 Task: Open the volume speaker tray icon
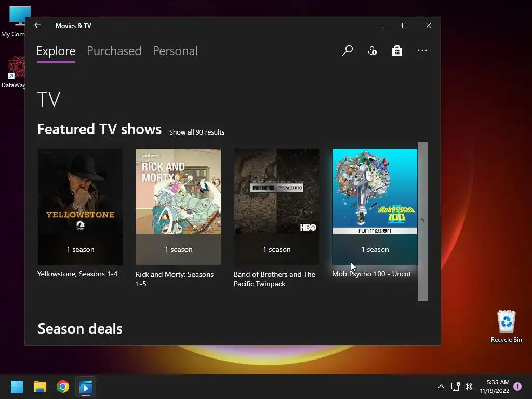[468, 387]
